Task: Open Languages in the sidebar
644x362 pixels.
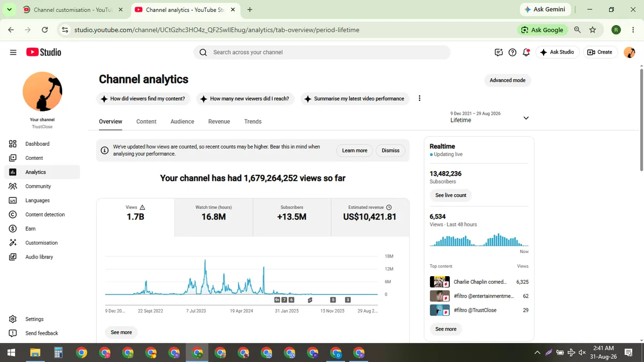Action: [x=42, y=200]
